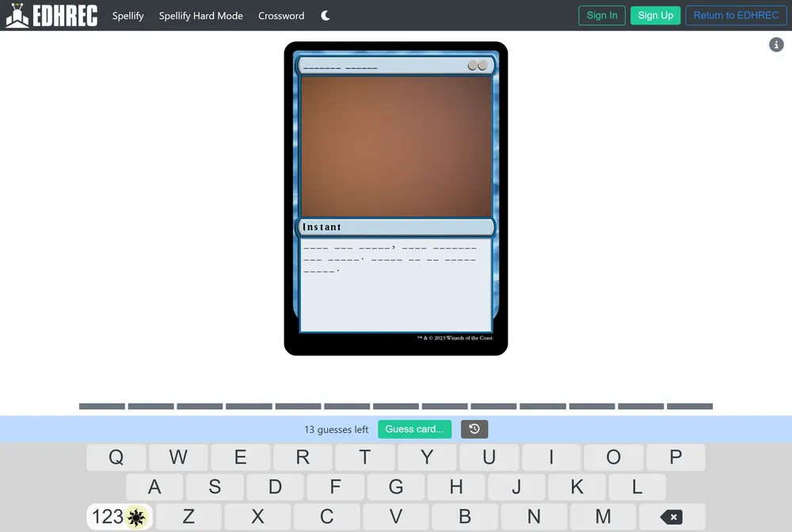Return to EDHREC link
Viewport: 792px width, 532px height.
[736, 15]
